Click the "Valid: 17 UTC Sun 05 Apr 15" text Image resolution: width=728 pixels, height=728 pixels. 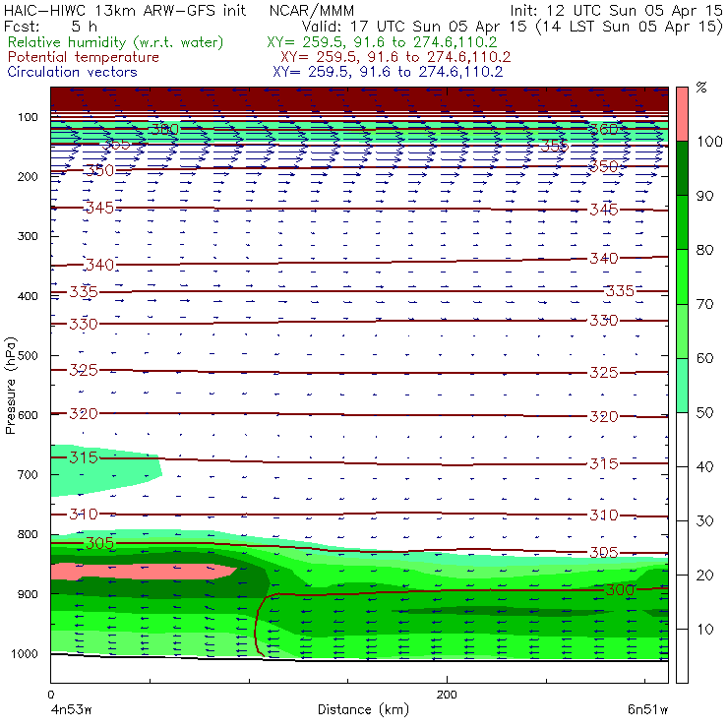(x=414, y=27)
